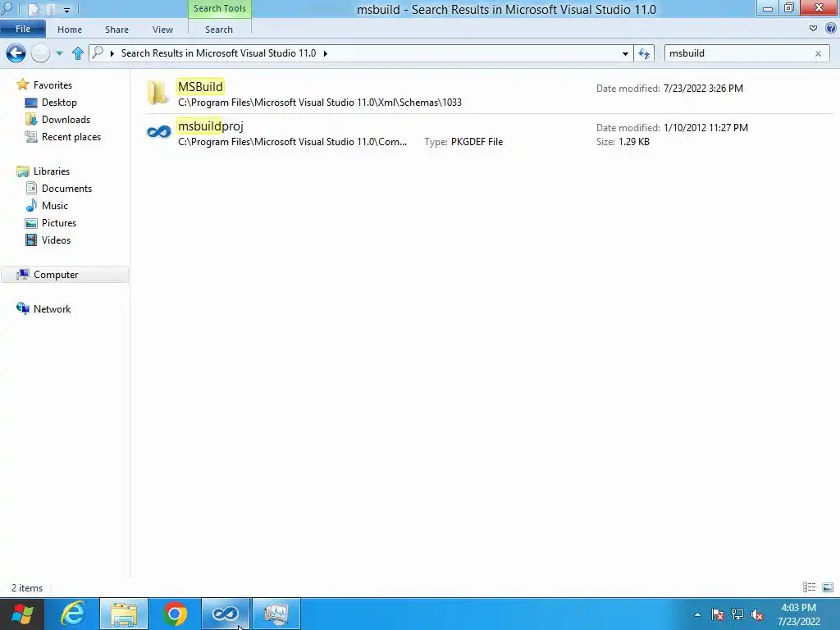
Task: Go up one folder level
Action: pyautogui.click(x=78, y=53)
